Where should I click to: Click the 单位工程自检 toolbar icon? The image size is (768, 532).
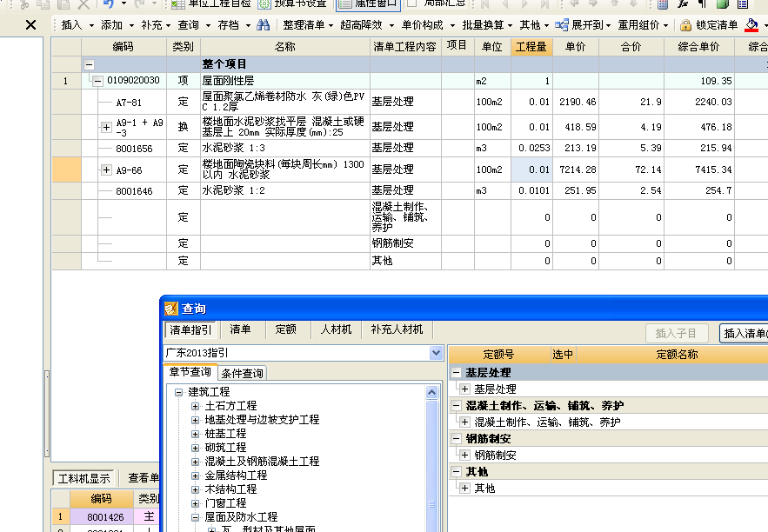point(178,4)
